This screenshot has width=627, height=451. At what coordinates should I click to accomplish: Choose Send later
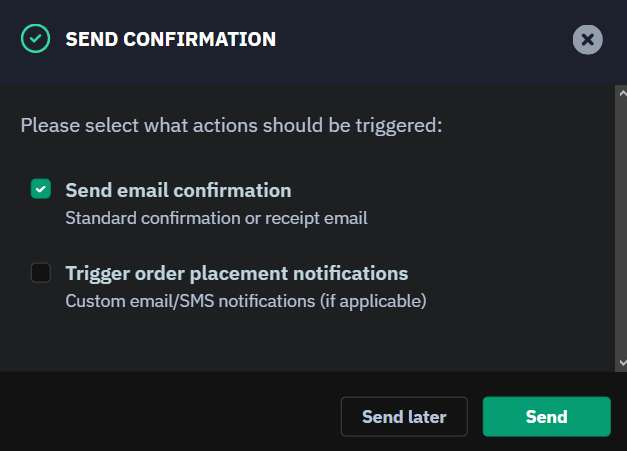tap(404, 417)
